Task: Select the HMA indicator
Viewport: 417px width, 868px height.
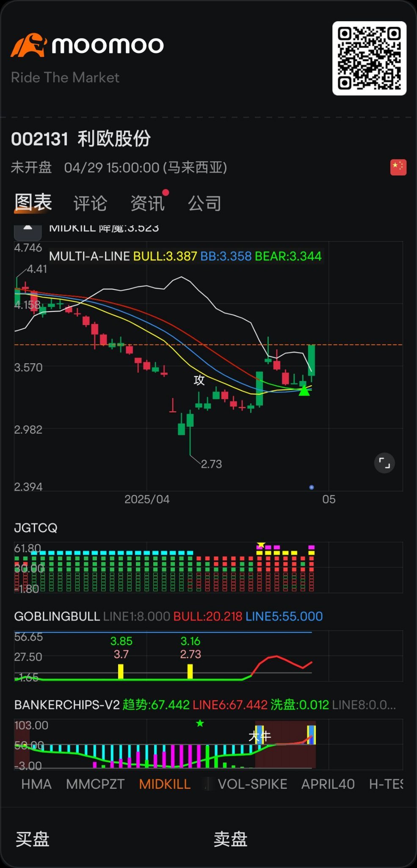Action: coord(36,784)
